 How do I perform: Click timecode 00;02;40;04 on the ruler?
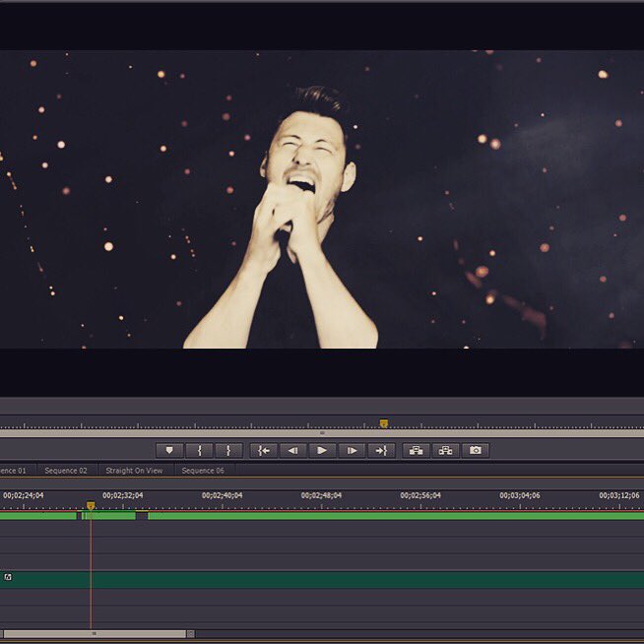223,495
